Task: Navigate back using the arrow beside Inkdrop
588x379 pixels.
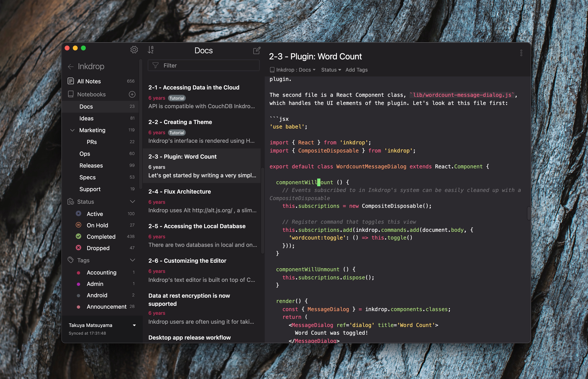Action: pos(71,66)
